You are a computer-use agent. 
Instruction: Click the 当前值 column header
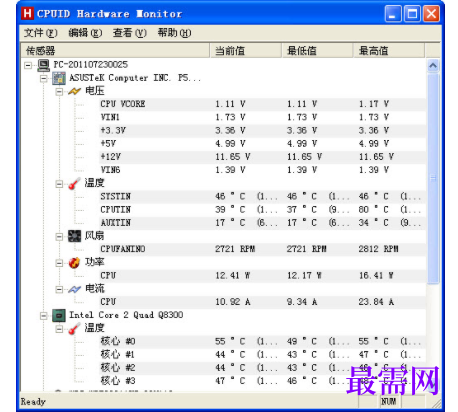tap(246, 51)
